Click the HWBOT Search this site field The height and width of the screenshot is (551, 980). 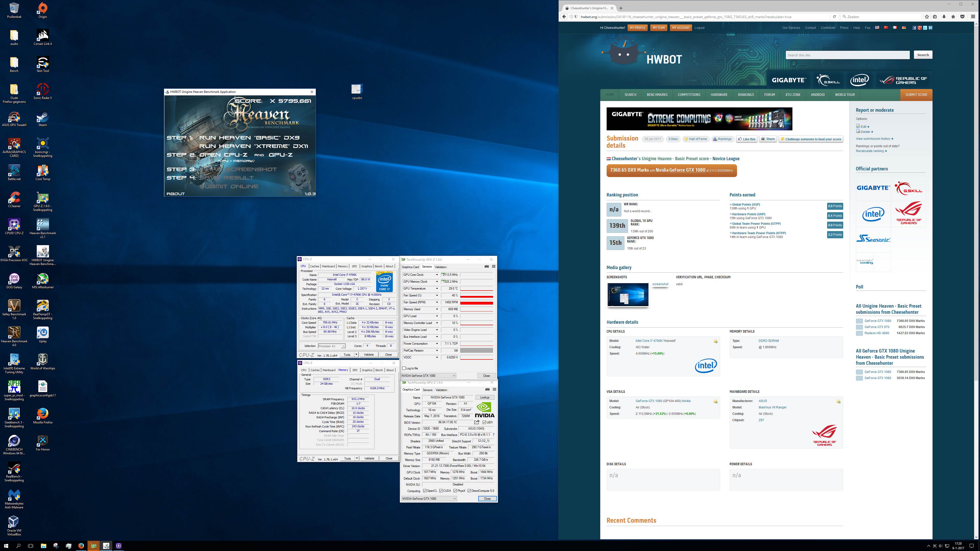[847, 55]
